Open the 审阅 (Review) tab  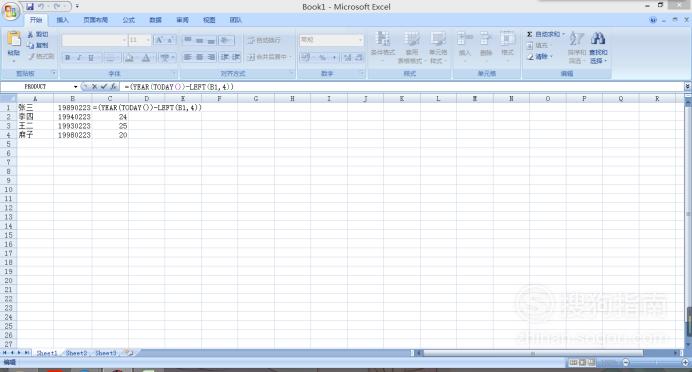click(182, 20)
